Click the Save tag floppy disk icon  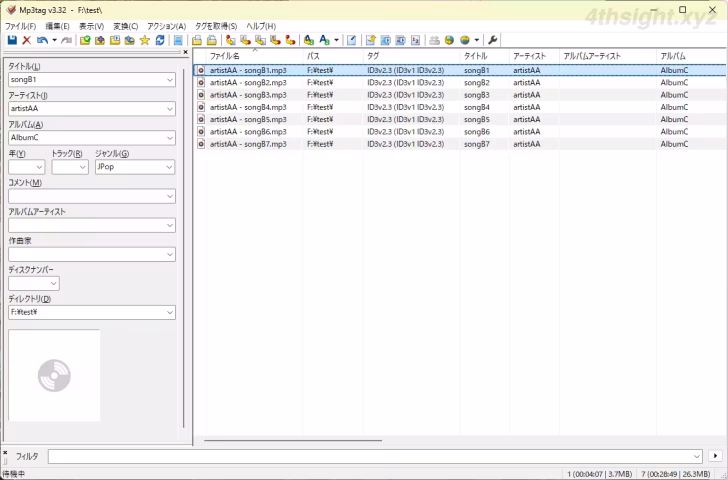tap(12, 40)
